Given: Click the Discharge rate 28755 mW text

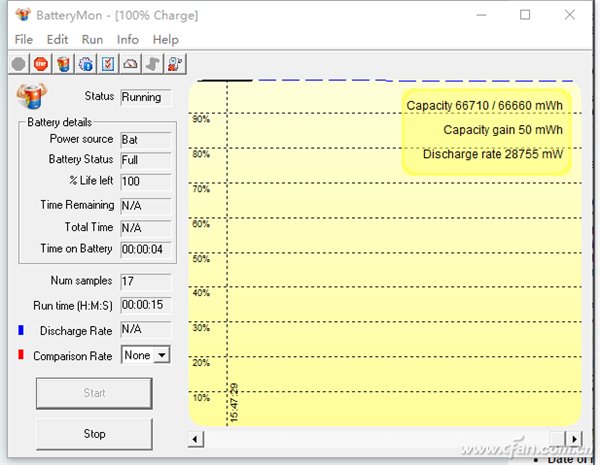Looking at the screenshot, I should pos(493,154).
